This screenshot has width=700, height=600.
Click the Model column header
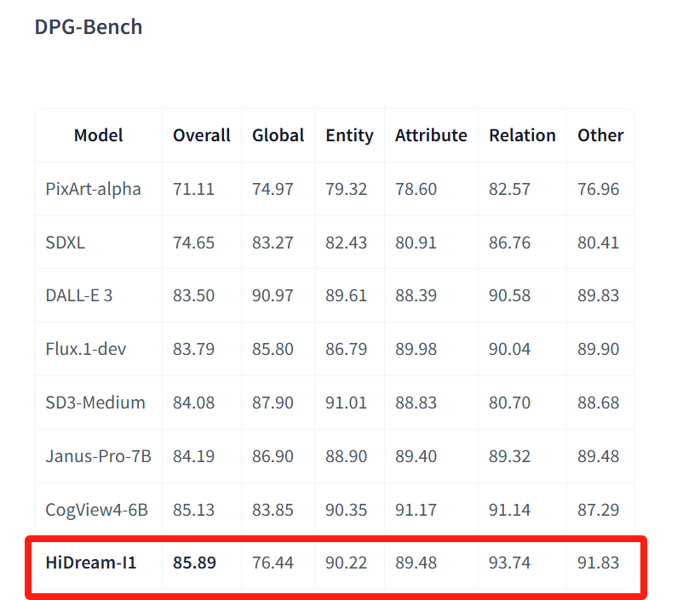(98, 135)
